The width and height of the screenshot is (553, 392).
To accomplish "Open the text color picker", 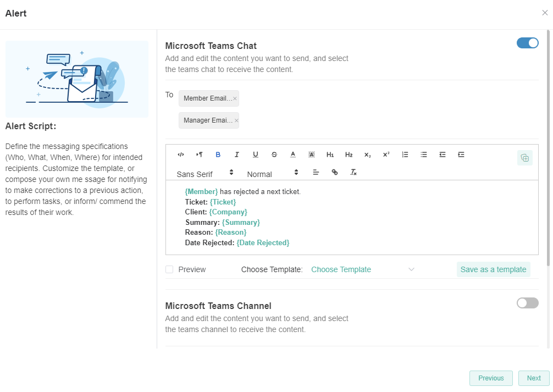I will pos(293,155).
